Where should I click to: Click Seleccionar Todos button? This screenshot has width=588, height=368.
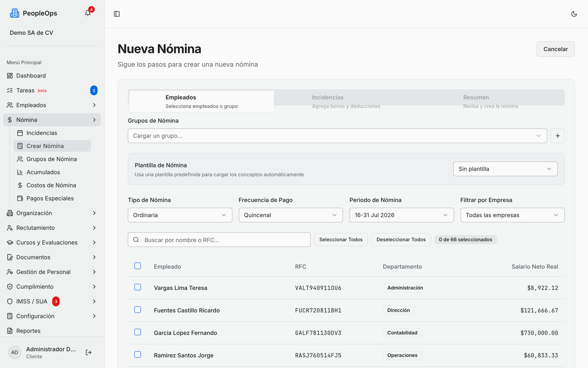click(x=341, y=239)
